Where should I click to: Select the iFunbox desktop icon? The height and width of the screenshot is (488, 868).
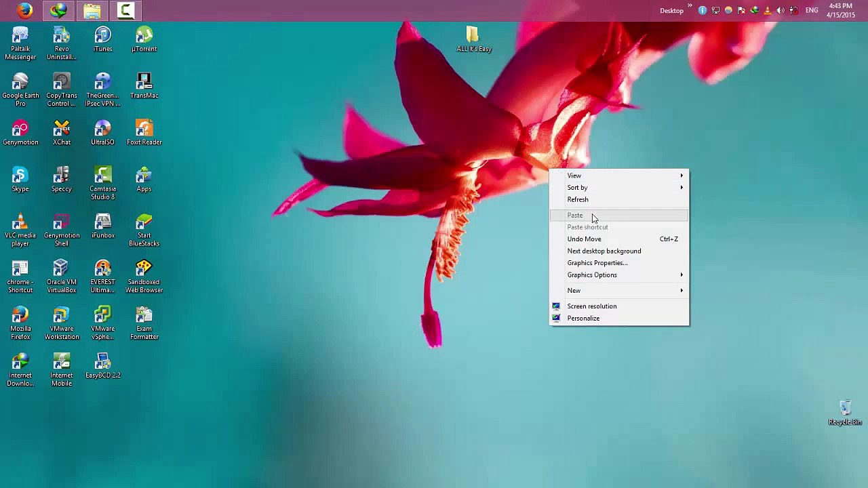[x=103, y=226]
